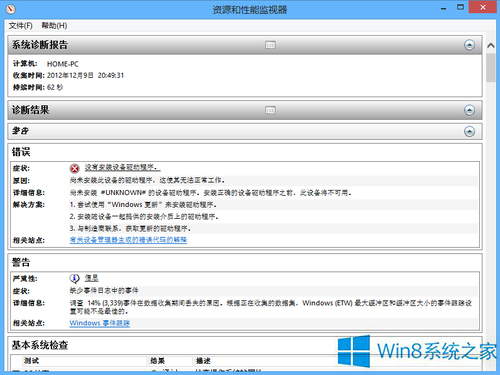Click the app icon in the title bar
Screen dimensions: 500x375
click(10, 9)
